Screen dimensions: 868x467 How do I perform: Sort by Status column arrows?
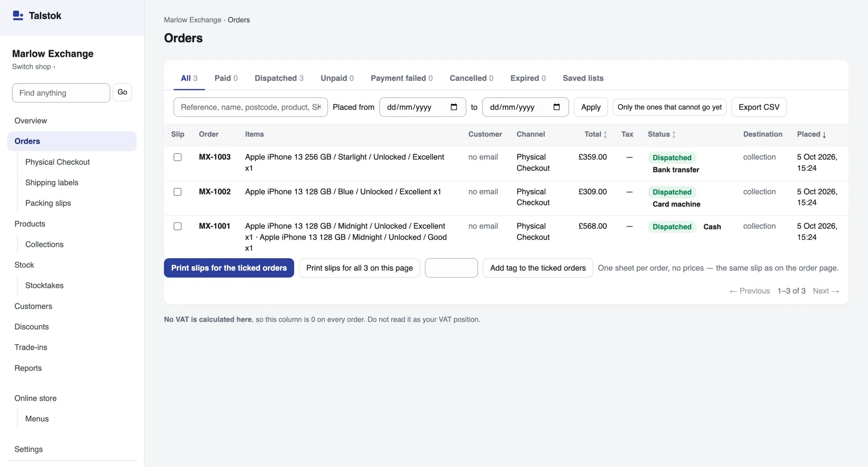(x=674, y=135)
